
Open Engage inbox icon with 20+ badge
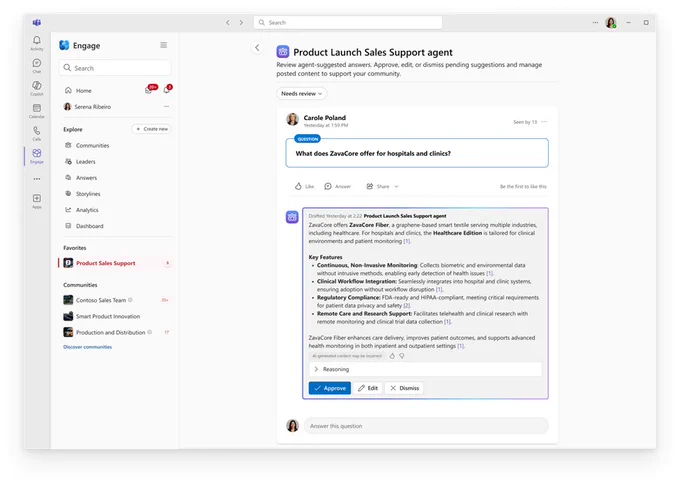click(150, 89)
